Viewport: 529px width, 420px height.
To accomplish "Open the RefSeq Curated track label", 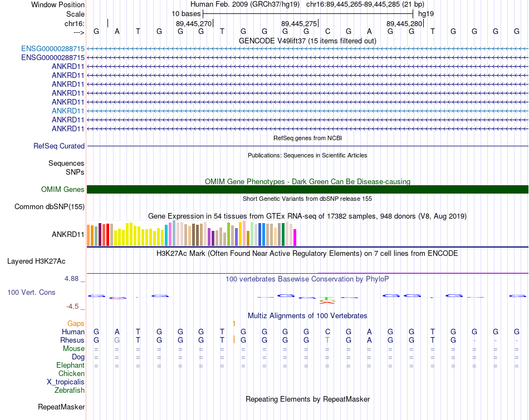I will (59, 146).
